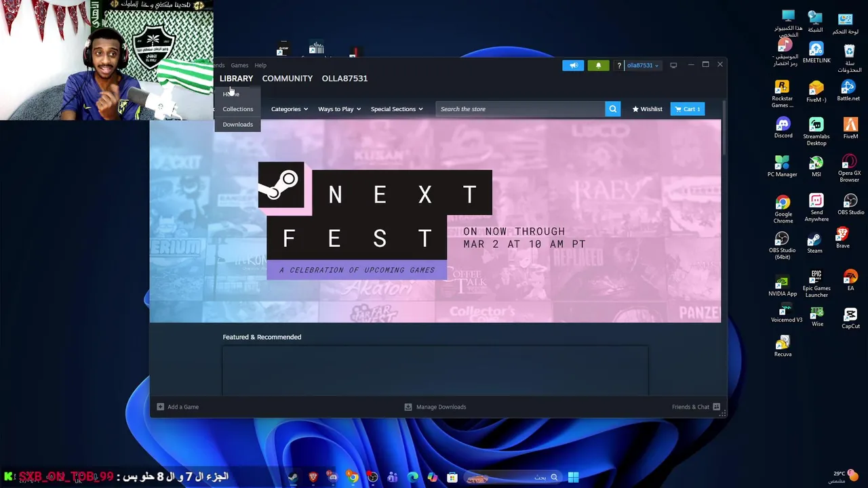Viewport: 868px width, 488px height.
Task: Click the Windows Start button on taskbar
Action: [573, 477]
